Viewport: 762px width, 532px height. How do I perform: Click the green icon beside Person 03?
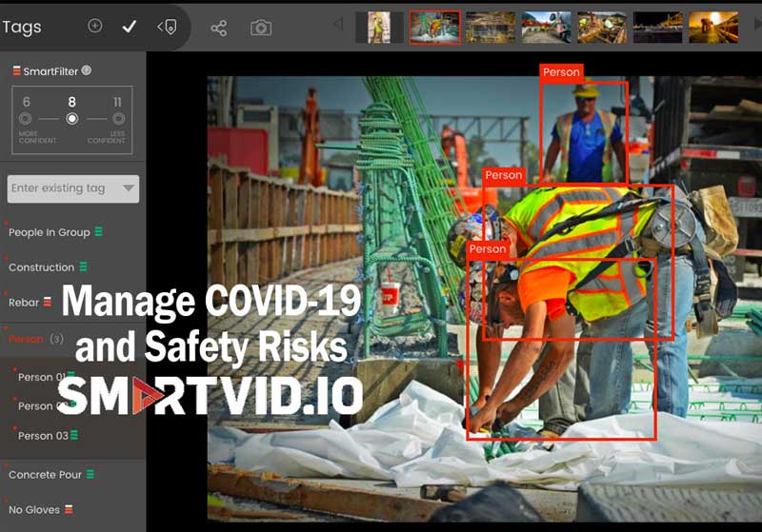pyautogui.click(x=74, y=435)
